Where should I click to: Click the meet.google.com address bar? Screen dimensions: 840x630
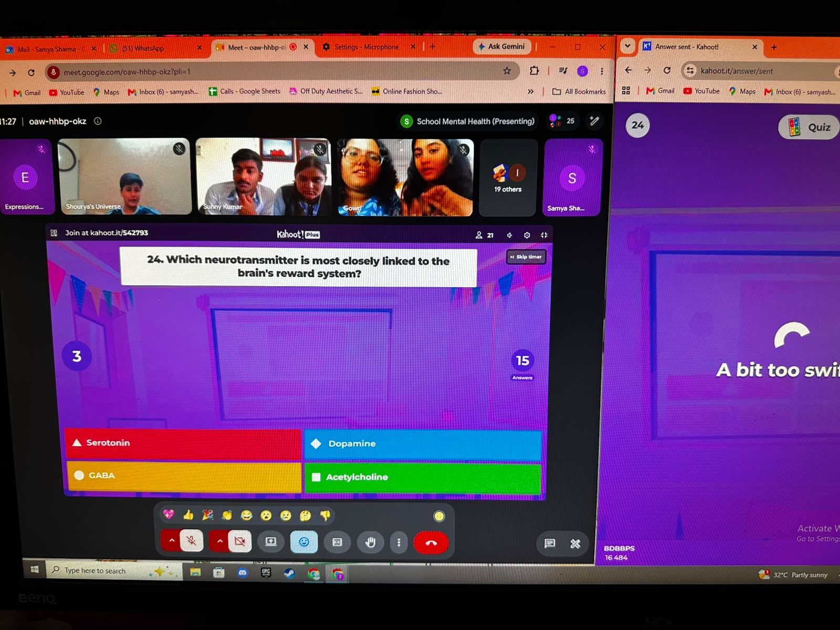click(282, 71)
